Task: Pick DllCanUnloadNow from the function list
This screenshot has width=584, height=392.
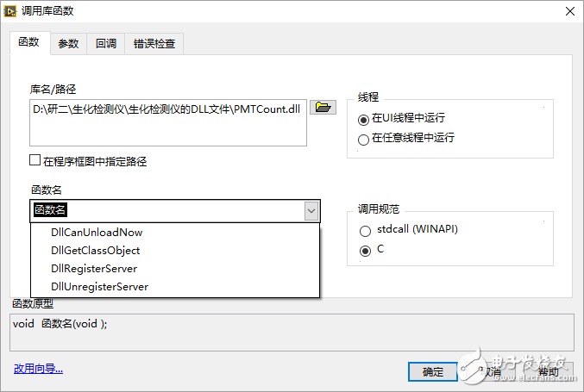Action: [x=97, y=233]
